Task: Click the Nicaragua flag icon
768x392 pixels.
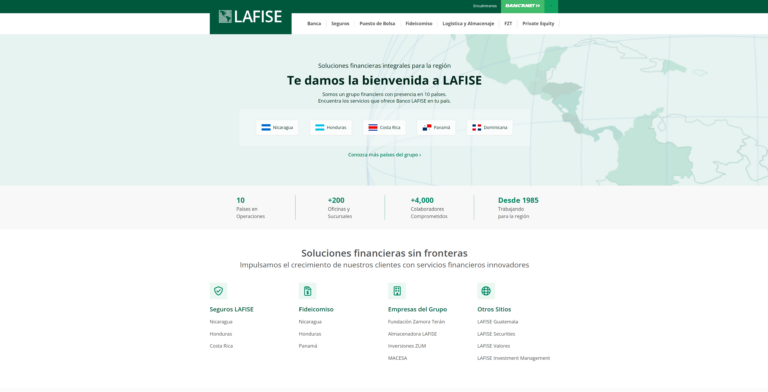Action: 266,127
